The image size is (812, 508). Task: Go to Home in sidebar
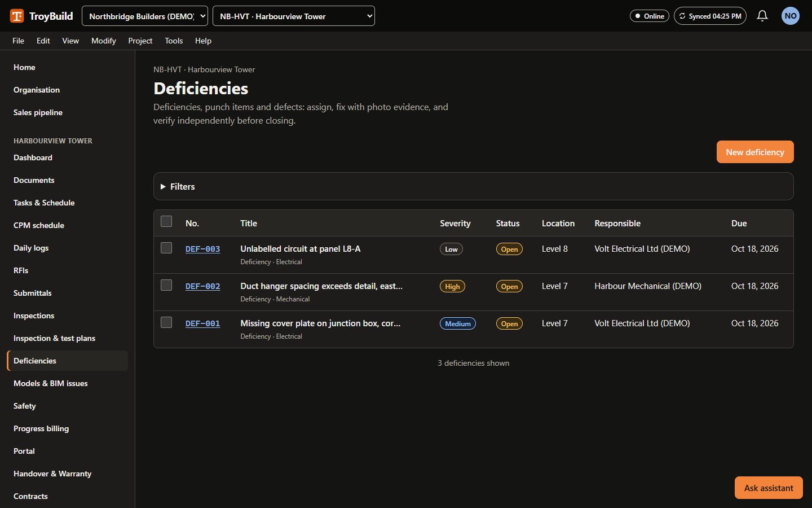(68, 67)
